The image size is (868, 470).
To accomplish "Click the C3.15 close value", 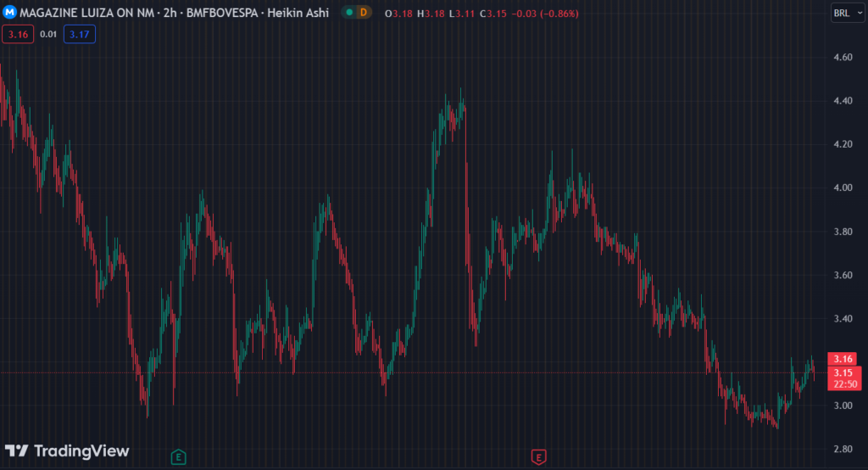I will [493, 14].
